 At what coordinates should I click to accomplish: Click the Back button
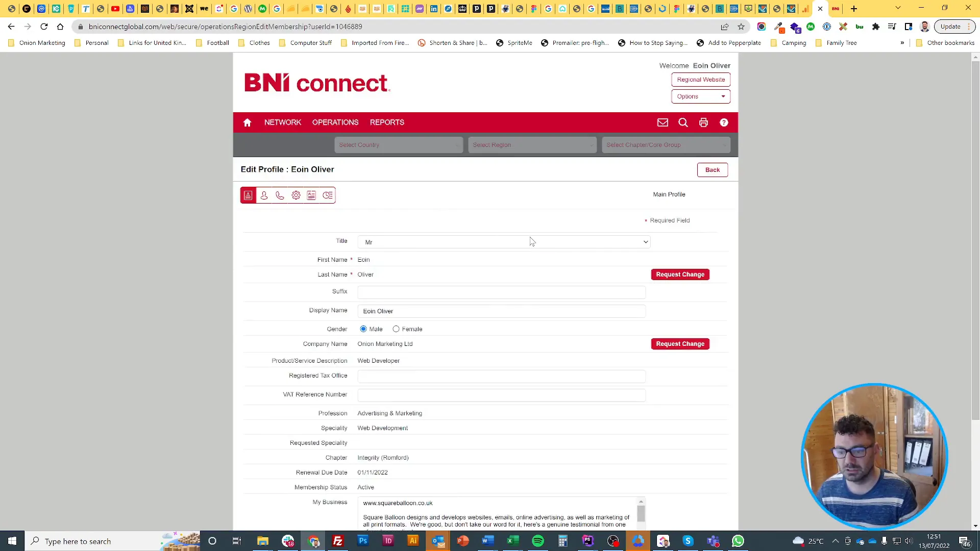(713, 170)
